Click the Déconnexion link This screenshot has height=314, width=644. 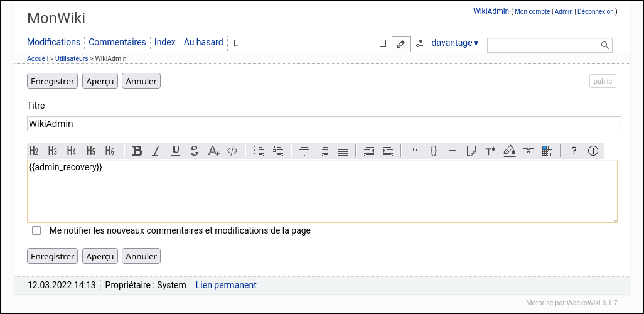pos(595,11)
